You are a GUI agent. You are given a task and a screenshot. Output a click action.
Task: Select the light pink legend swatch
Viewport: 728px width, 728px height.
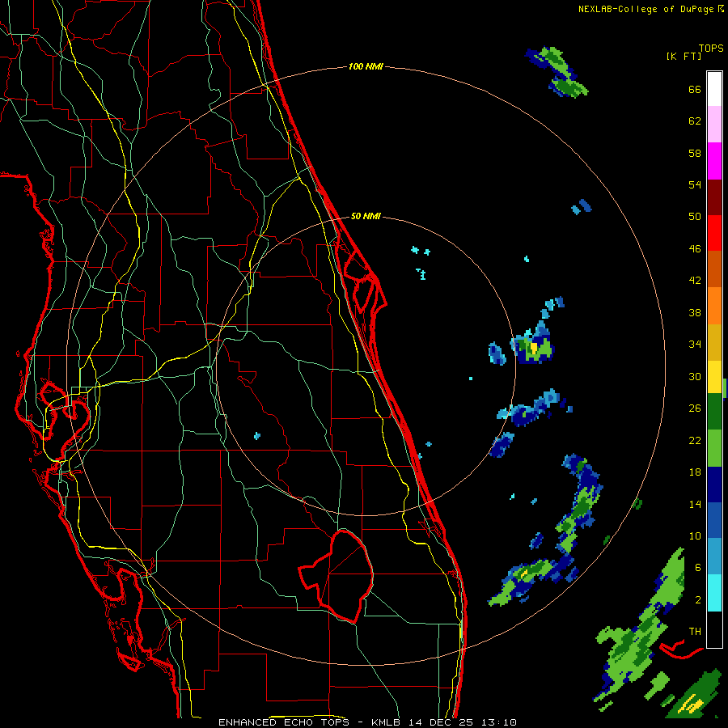[714, 125]
